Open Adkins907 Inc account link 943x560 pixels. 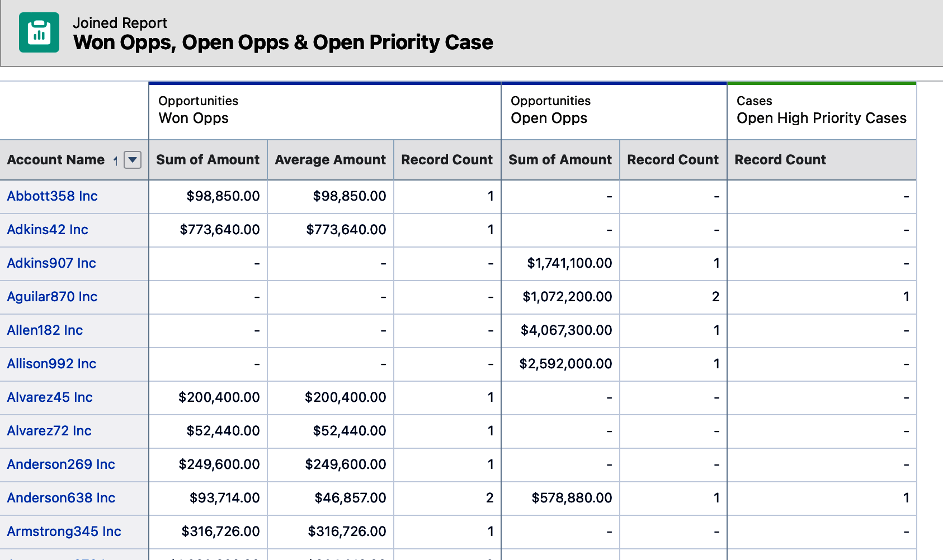(x=51, y=263)
